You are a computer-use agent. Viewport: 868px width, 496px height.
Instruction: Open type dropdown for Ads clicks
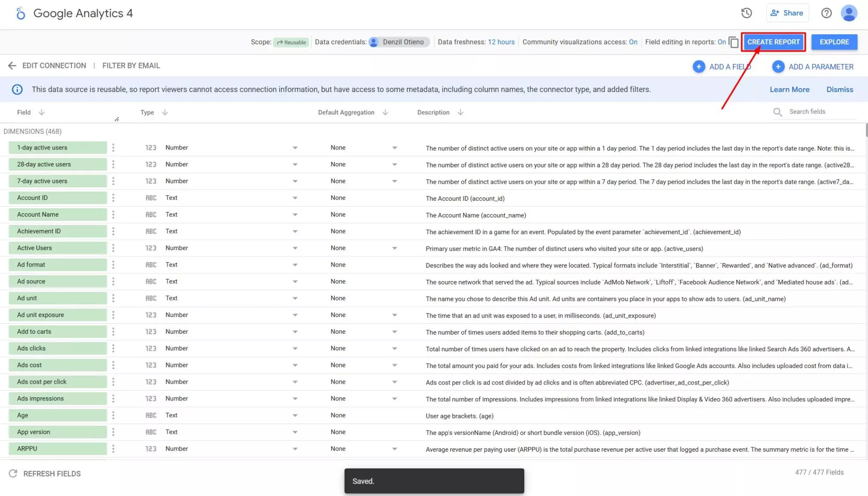click(x=295, y=349)
